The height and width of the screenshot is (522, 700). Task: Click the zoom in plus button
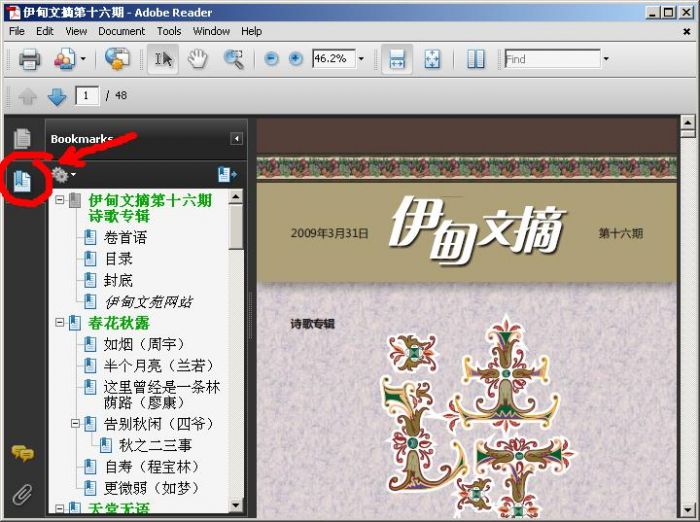296,58
